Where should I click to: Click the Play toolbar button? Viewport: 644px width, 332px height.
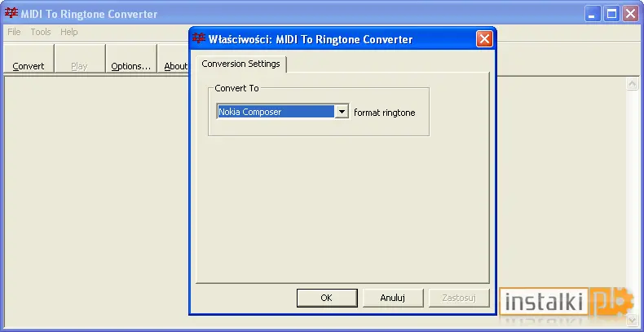pyautogui.click(x=80, y=59)
